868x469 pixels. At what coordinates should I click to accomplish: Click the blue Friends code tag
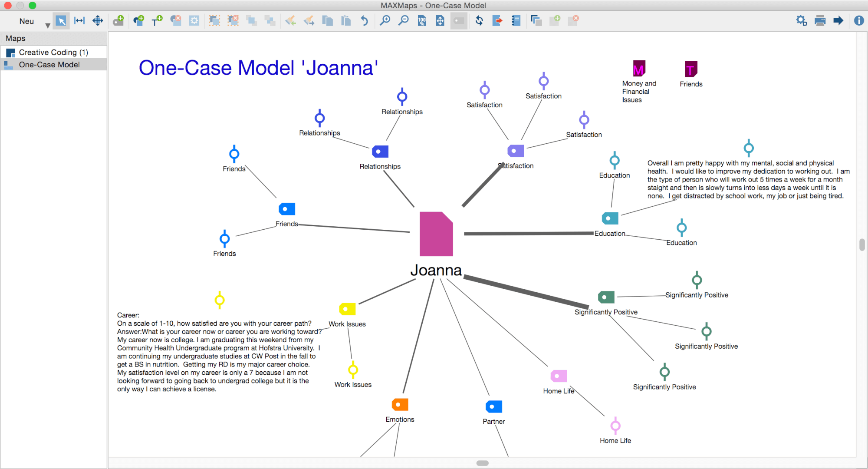[287, 209]
